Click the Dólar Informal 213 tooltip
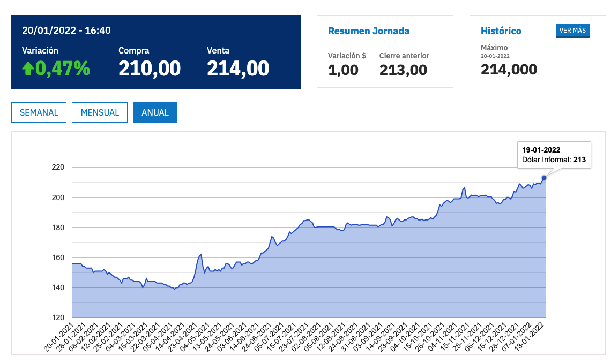Image resolution: width=611 pixels, height=364 pixels. [x=554, y=155]
